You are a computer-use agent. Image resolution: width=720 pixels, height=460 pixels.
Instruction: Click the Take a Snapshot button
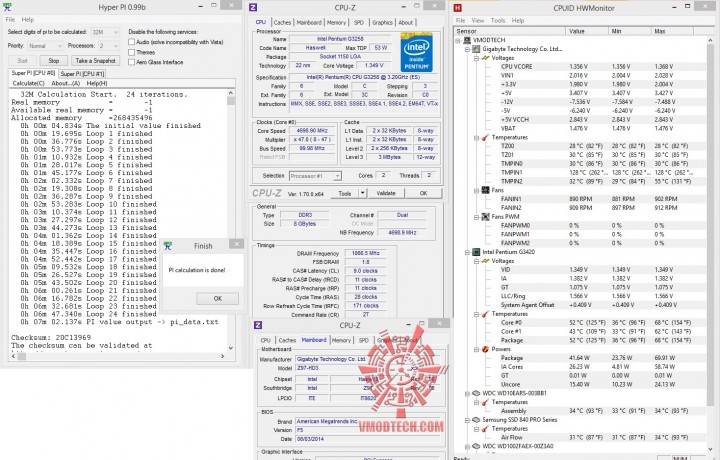pos(96,61)
